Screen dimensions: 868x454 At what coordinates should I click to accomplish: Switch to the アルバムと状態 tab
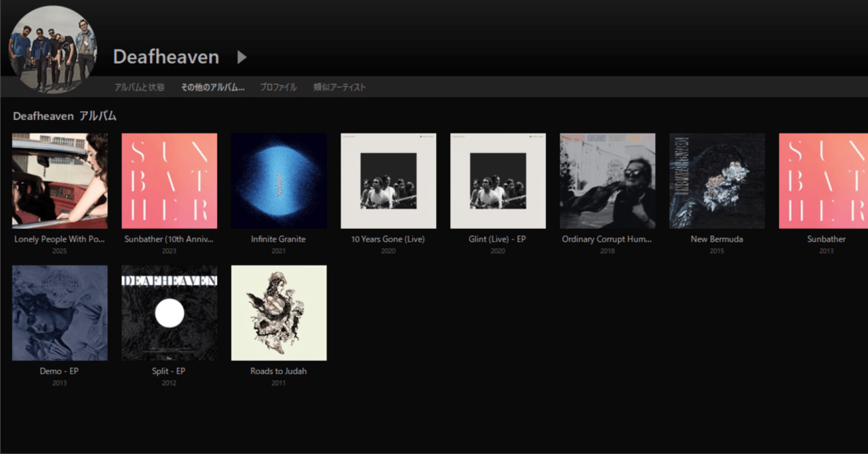tap(139, 87)
